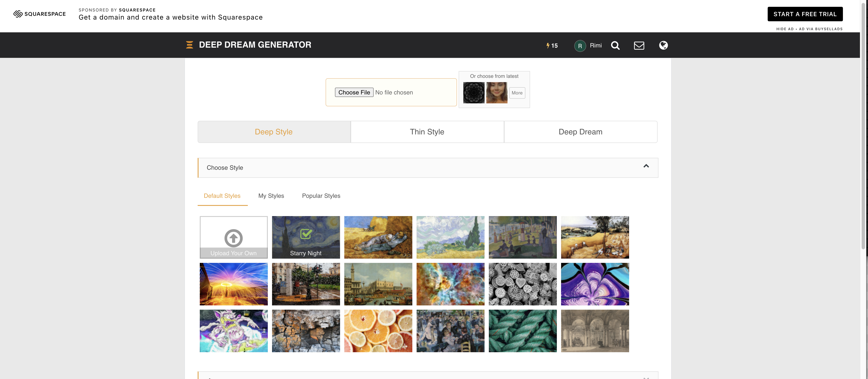Screen dimensions: 868x379
Task: Select the purple fractal swirl style
Action: tap(595, 284)
